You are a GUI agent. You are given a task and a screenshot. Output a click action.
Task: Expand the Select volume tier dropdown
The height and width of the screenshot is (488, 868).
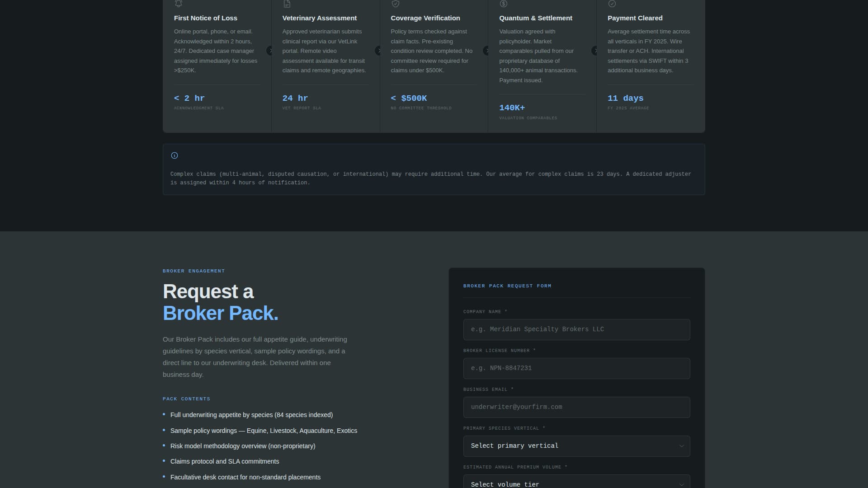[x=576, y=482]
